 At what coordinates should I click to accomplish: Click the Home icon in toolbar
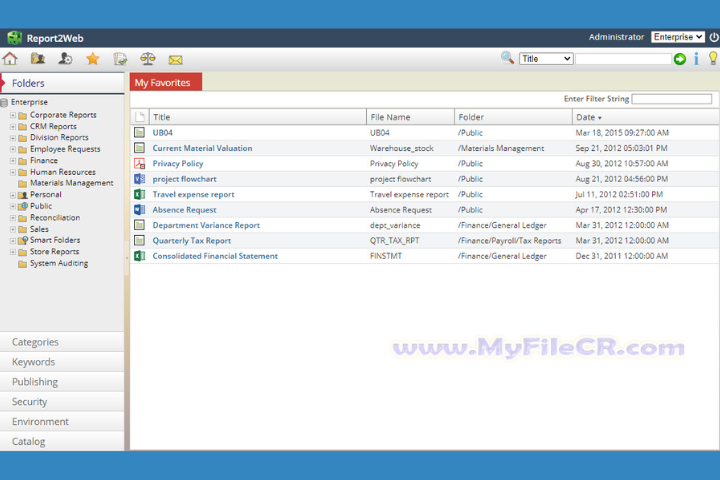point(10,59)
